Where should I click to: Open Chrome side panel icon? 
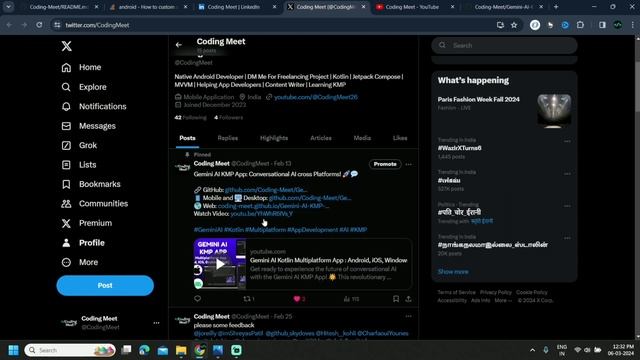[602, 25]
